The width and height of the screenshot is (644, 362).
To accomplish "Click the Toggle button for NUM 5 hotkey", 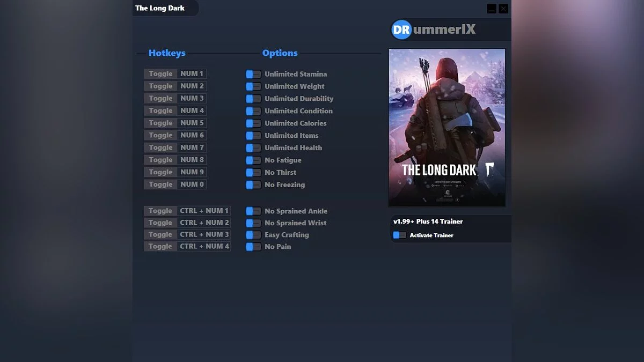I will [x=159, y=123].
